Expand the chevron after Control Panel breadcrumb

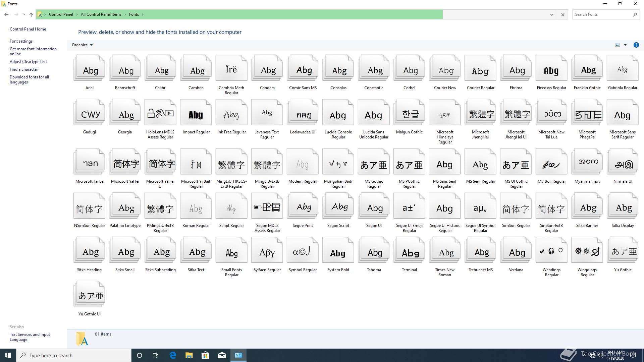pos(77,14)
